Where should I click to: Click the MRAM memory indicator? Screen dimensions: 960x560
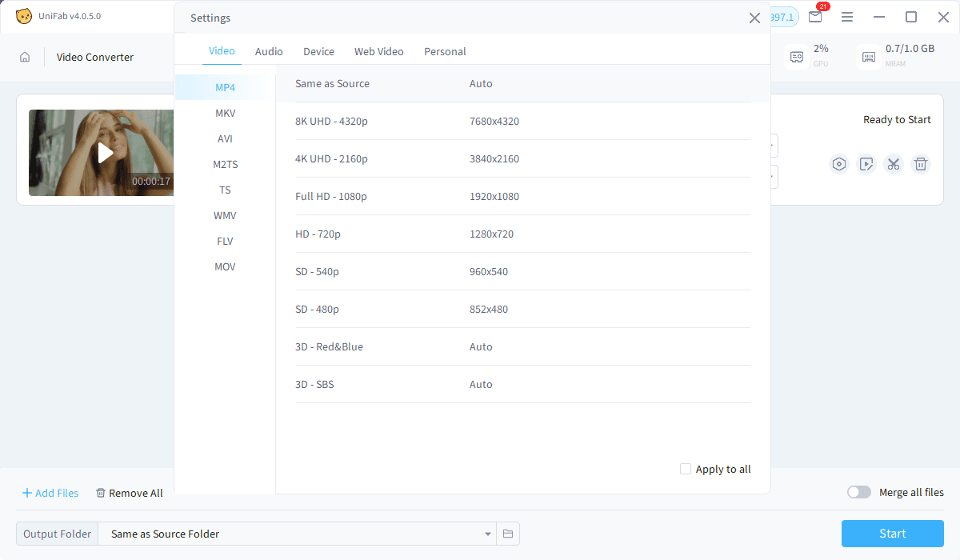(x=869, y=58)
